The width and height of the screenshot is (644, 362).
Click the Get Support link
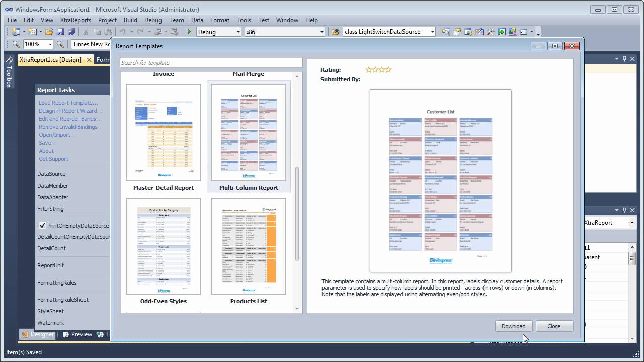pos(53,159)
